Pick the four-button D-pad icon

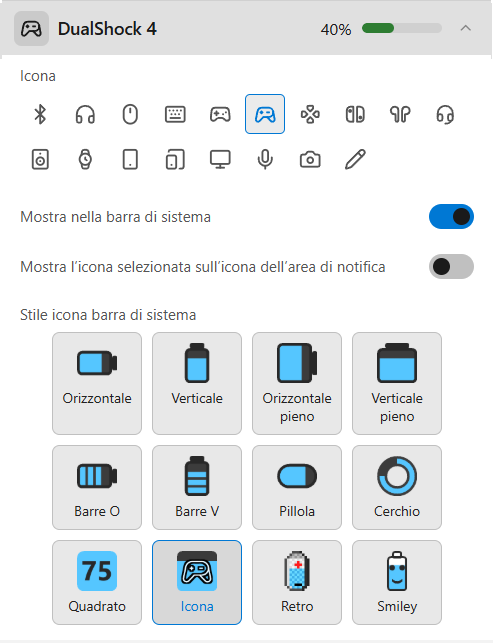pyautogui.click(x=310, y=114)
